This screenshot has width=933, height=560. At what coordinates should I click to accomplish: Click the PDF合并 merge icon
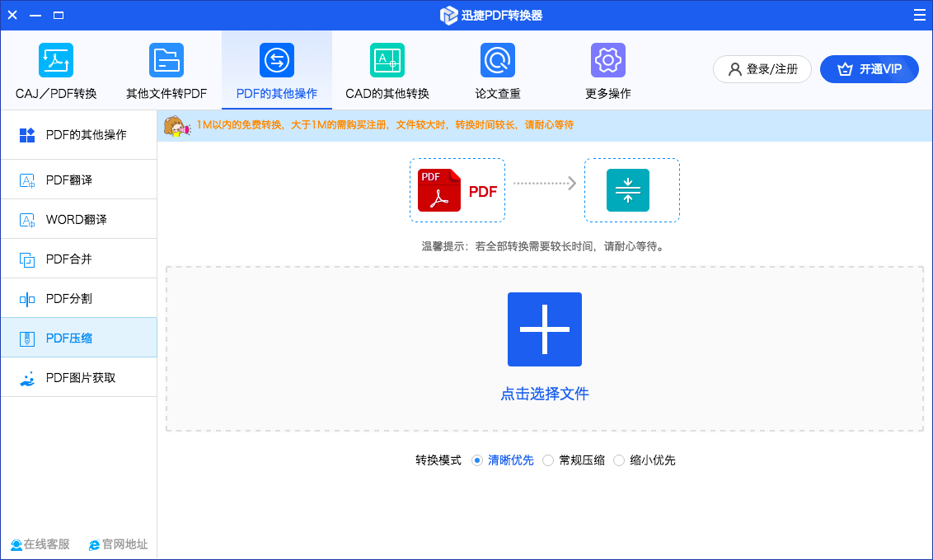point(27,259)
